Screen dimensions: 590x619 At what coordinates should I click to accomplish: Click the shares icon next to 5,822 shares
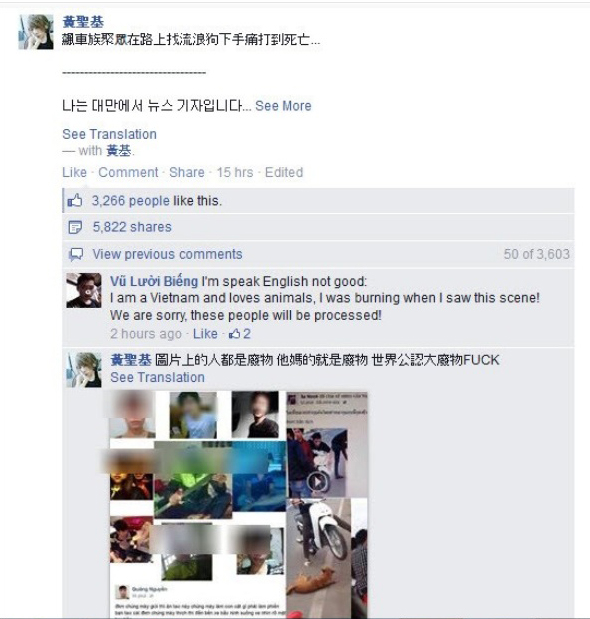tap(75, 227)
